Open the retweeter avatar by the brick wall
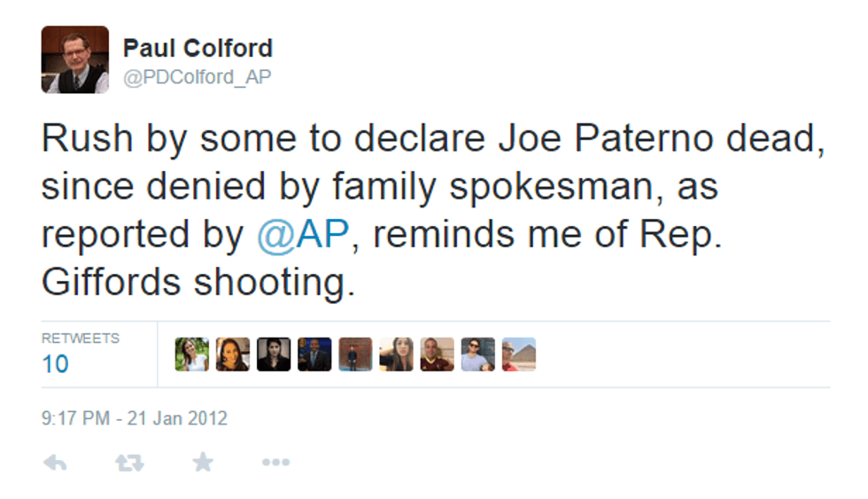Screen dimensions: 868x499 (355, 355)
